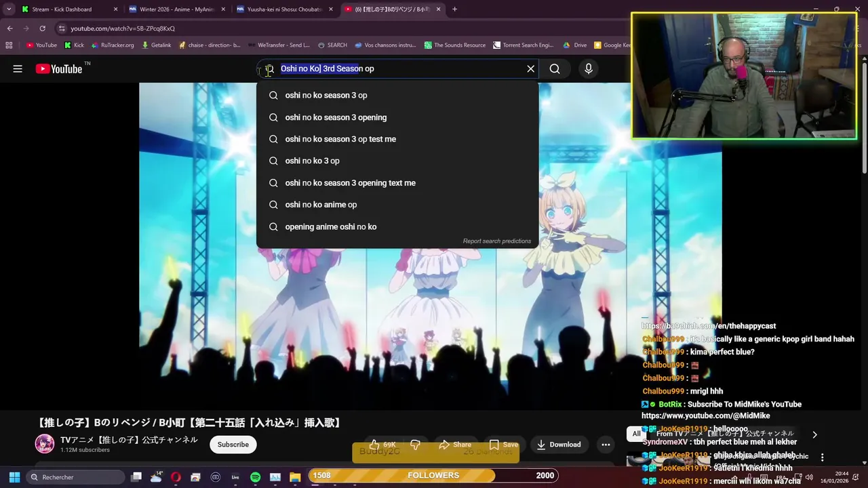This screenshot has width=868, height=488.
Task: Dislike the video
Action: coord(416,445)
